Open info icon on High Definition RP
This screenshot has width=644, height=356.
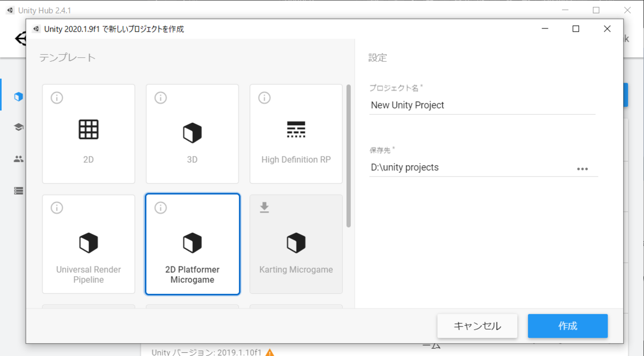[264, 98]
